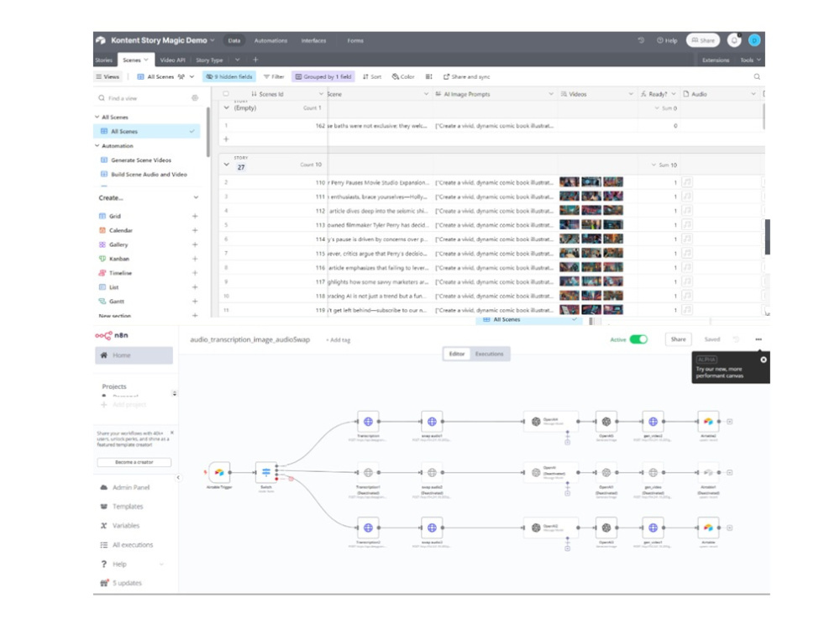This screenshot has height=630, width=840.
Task: Open n8n workflow more options menu
Action: (x=759, y=339)
